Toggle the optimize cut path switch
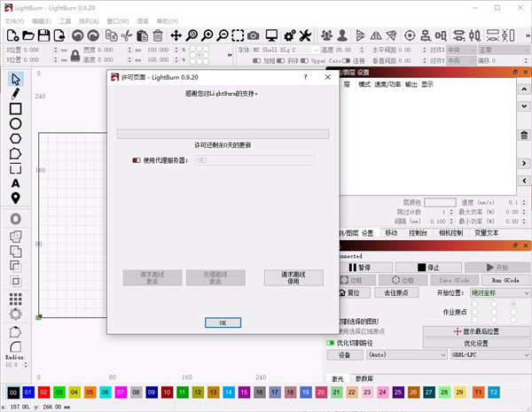532x412 pixels. click(x=332, y=342)
